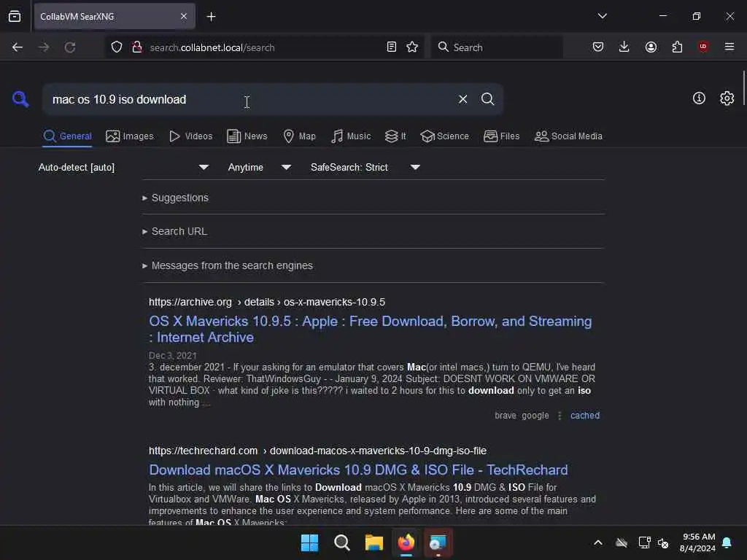Open the notifications bell
This screenshot has width=747, height=560.
727,542
